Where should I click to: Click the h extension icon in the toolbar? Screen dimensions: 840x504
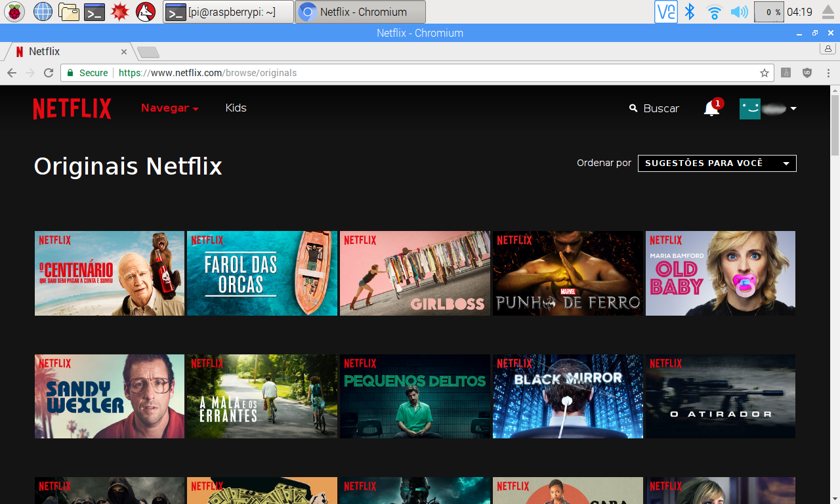click(786, 73)
